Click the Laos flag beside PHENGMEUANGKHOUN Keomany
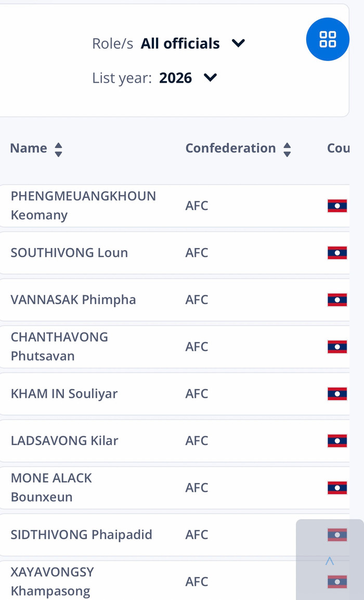Image resolution: width=364 pixels, height=600 pixels. pyautogui.click(x=337, y=206)
